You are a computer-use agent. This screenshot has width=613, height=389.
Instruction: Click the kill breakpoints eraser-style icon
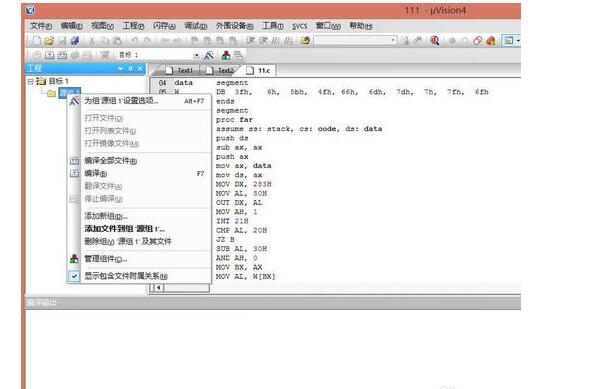(491, 40)
